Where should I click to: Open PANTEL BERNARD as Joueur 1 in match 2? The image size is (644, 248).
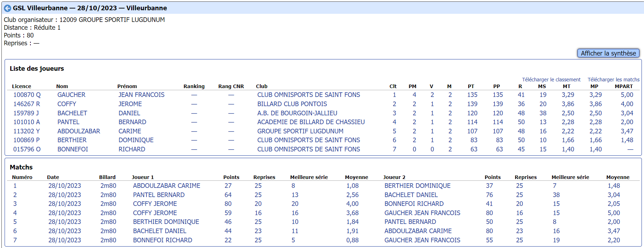point(159,195)
